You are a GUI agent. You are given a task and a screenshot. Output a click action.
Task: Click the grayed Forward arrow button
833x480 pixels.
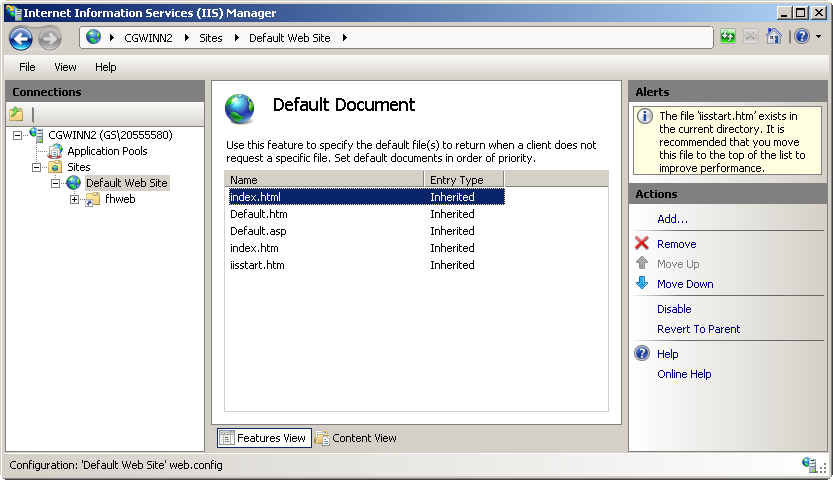click(x=50, y=38)
